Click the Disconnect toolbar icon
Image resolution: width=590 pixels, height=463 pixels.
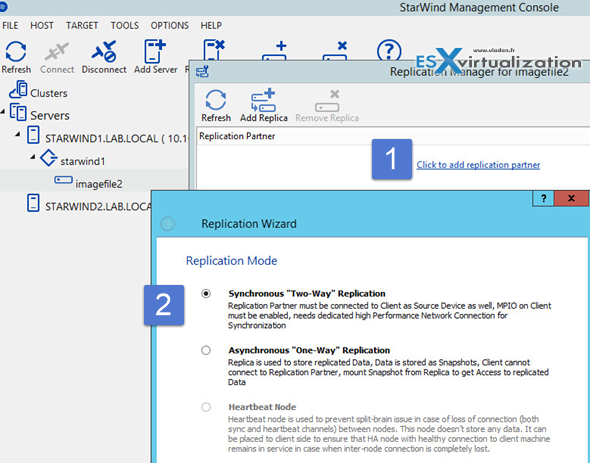pyautogui.click(x=104, y=52)
